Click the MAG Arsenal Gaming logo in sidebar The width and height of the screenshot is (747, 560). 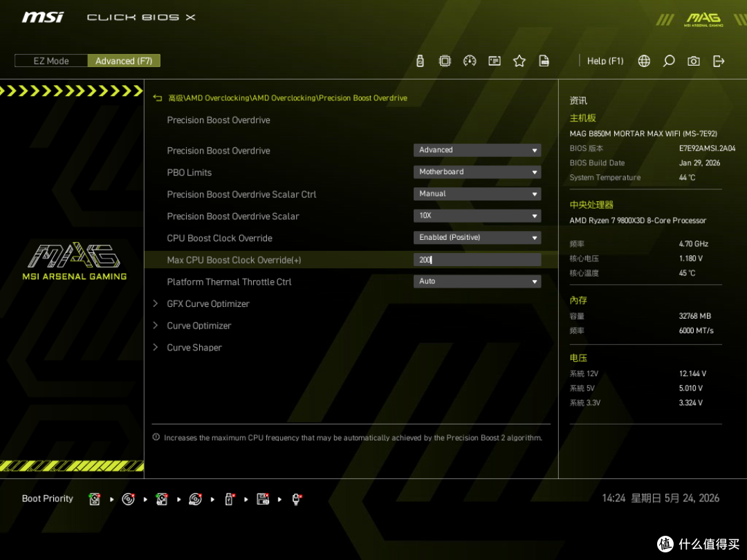pyautogui.click(x=74, y=261)
